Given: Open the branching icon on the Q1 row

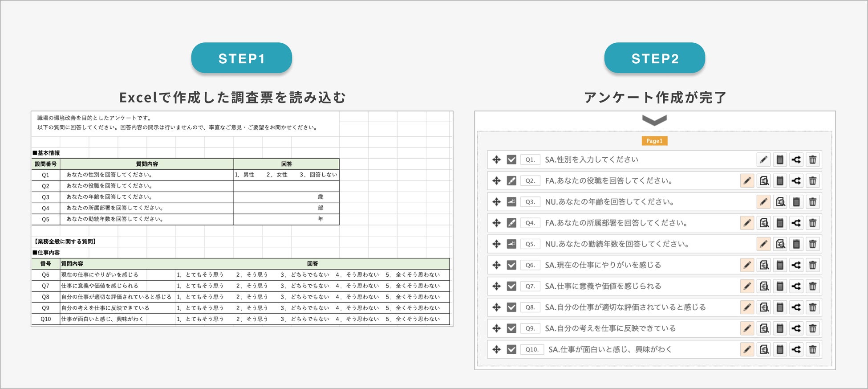Looking at the screenshot, I should 796,160.
